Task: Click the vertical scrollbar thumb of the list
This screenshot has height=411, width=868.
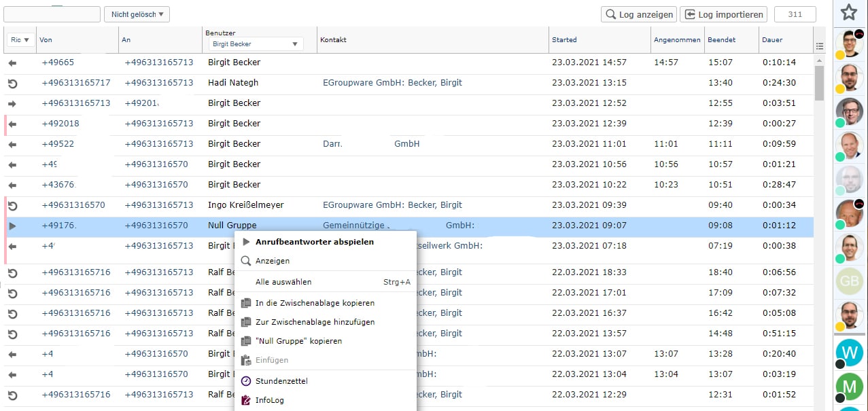Action: point(819,82)
